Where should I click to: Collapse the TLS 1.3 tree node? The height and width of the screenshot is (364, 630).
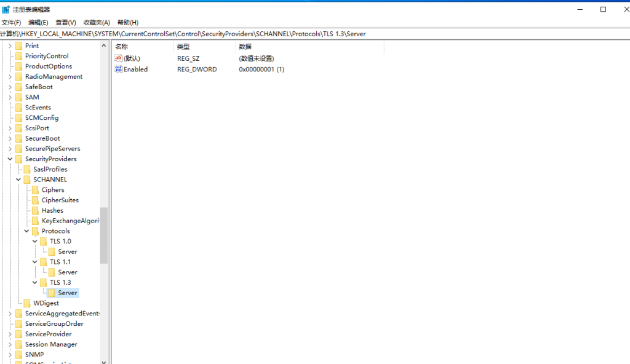pos(35,283)
